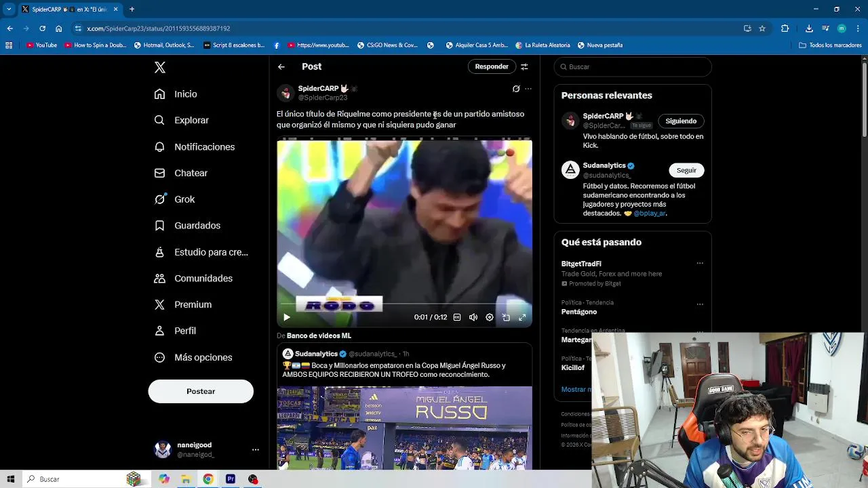Viewport: 868px width, 488px height.
Task: Open La Ruleta Aleatoria bookmark
Action: pos(542,45)
